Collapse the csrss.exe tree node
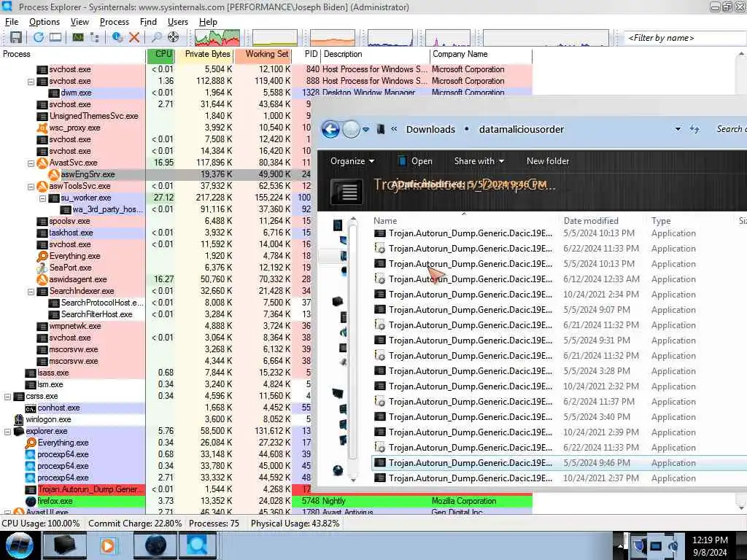This screenshot has width=747, height=560. [7, 396]
